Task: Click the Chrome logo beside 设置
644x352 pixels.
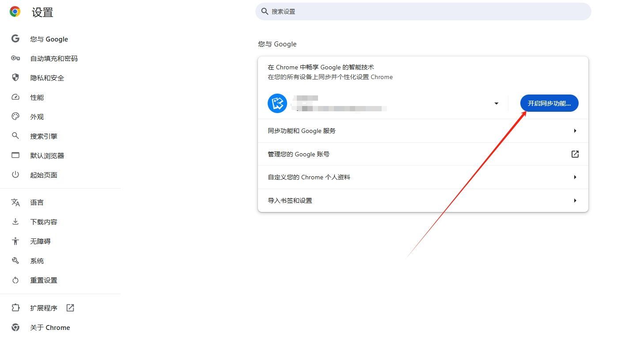Action: (15, 12)
